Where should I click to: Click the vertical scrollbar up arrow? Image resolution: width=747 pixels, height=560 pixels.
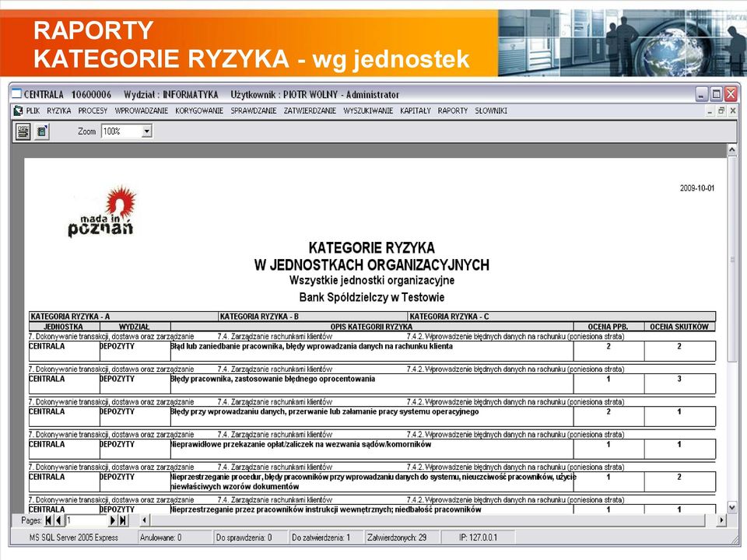tap(732, 150)
